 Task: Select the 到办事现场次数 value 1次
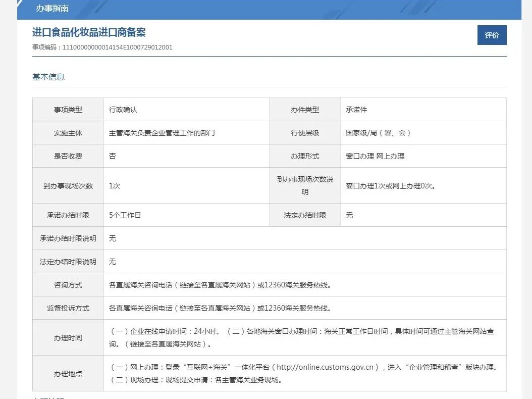click(115, 185)
